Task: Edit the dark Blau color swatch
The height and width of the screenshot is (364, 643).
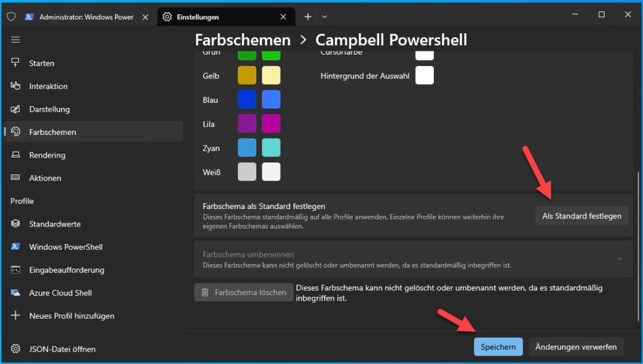Action: tap(247, 100)
